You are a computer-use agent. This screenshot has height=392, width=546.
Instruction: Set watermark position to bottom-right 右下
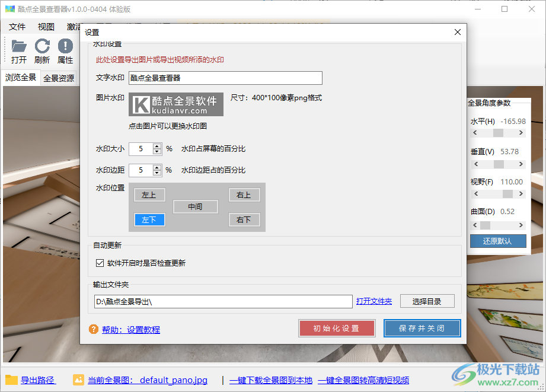(244, 220)
